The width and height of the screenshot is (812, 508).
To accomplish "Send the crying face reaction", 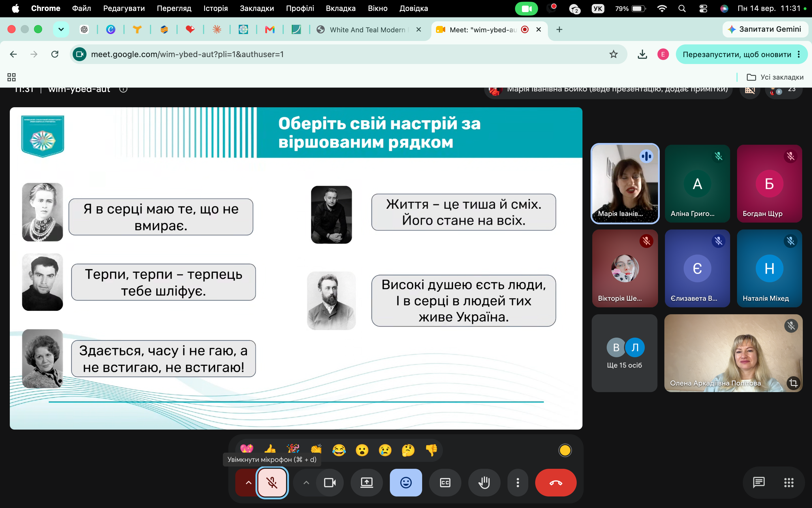I will (385, 450).
